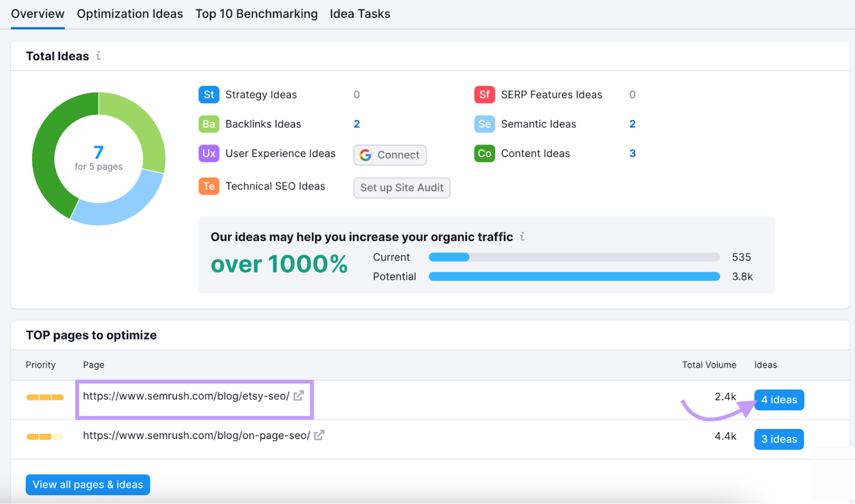Open the on-page-seo page via its external link icon

point(318,435)
